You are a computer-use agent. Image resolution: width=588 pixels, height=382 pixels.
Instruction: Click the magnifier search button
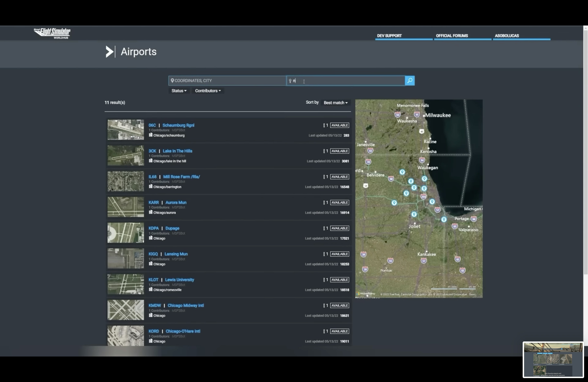[x=410, y=81]
